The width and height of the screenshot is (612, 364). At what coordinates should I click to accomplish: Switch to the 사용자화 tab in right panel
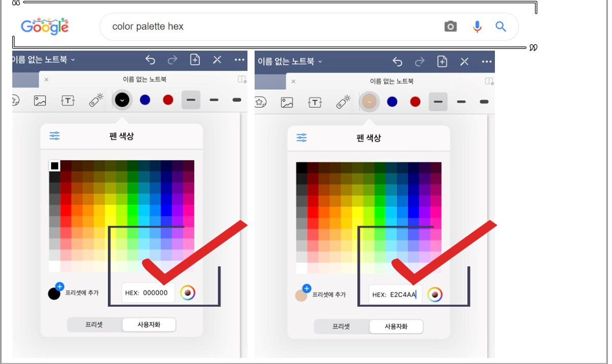(396, 327)
